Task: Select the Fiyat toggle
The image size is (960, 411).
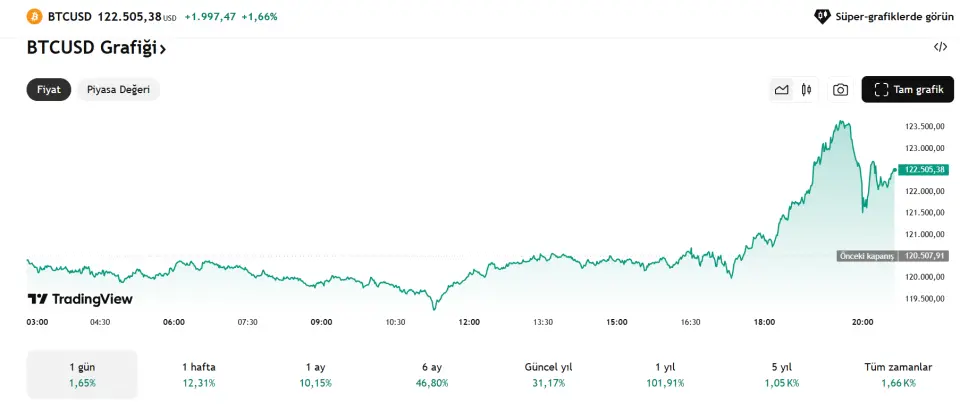Action: [49, 89]
